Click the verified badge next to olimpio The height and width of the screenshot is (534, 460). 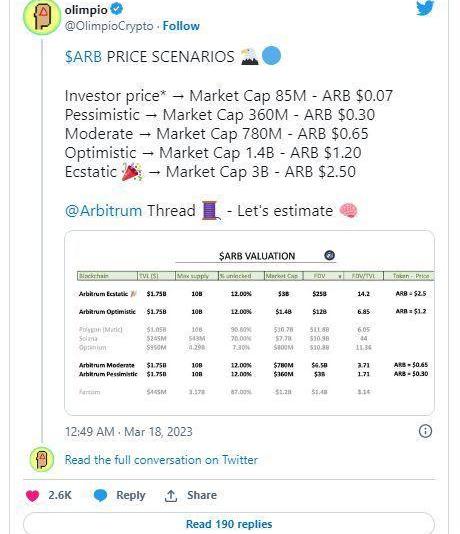[x=117, y=9]
